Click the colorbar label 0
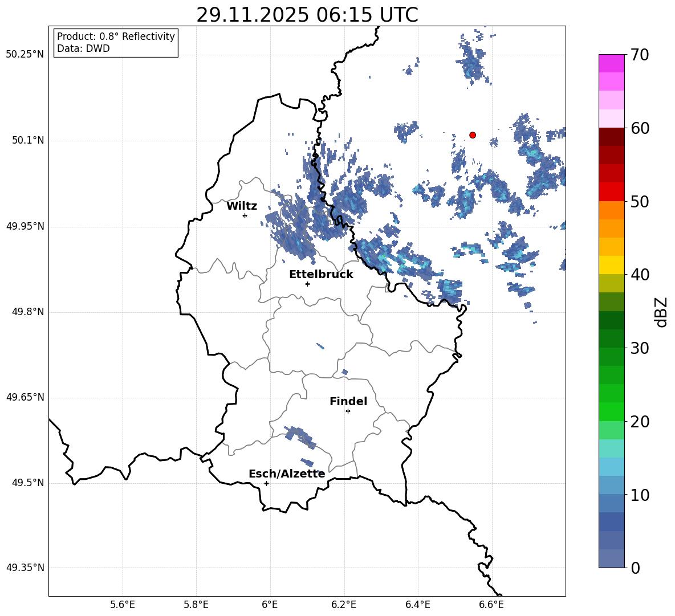This screenshot has height=616, width=675. [x=636, y=568]
